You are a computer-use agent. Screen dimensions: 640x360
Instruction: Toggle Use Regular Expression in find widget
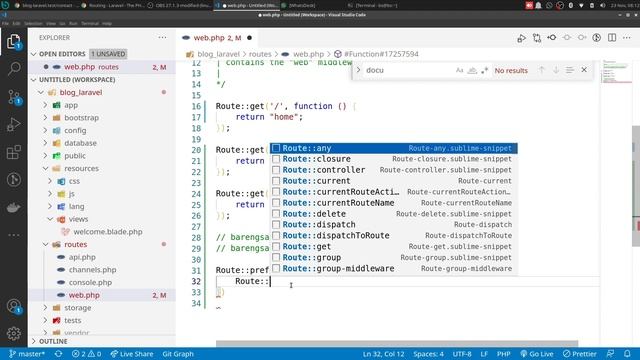pyautogui.click(x=484, y=70)
